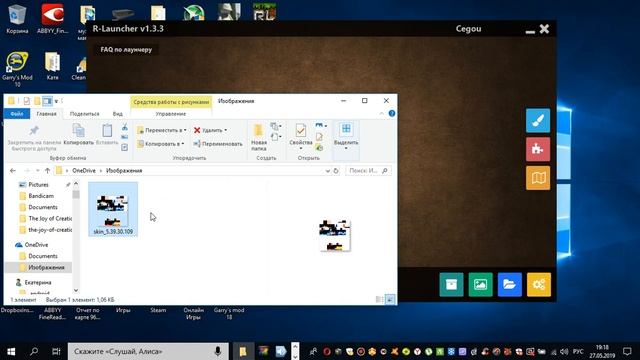Open the Управление ribbon tab
This screenshot has height=360, width=640.
pyautogui.click(x=171, y=114)
